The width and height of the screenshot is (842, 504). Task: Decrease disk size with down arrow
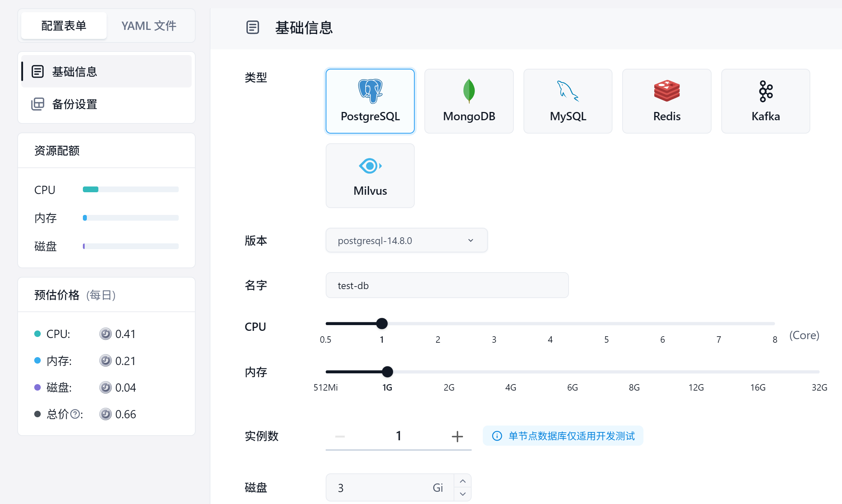tap(463, 494)
